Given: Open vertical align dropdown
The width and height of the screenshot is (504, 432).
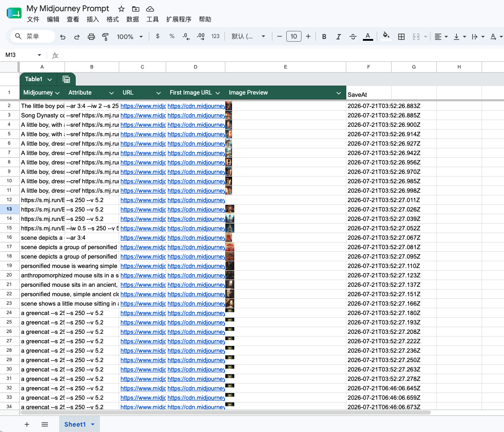Looking at the screenshot, I should (x=459, y=37).
